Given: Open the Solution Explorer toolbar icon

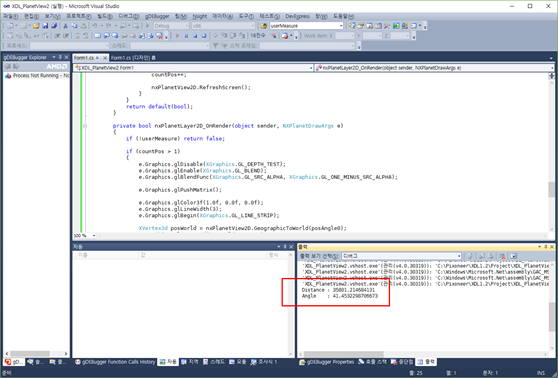Looking at the screenshot, I should pos(352,26).
